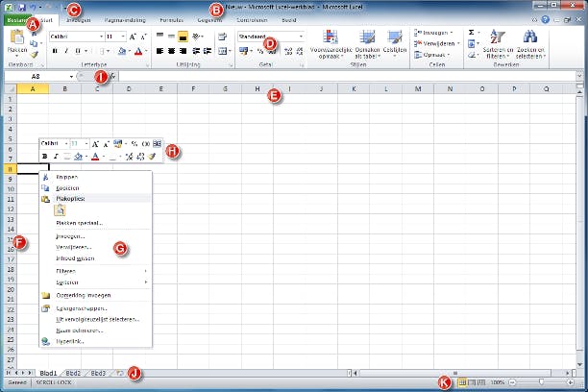Viewport: 588px width, 392px height.
Task: Toggle wrap text in the Uitlijning group
Action: point(222,37)
